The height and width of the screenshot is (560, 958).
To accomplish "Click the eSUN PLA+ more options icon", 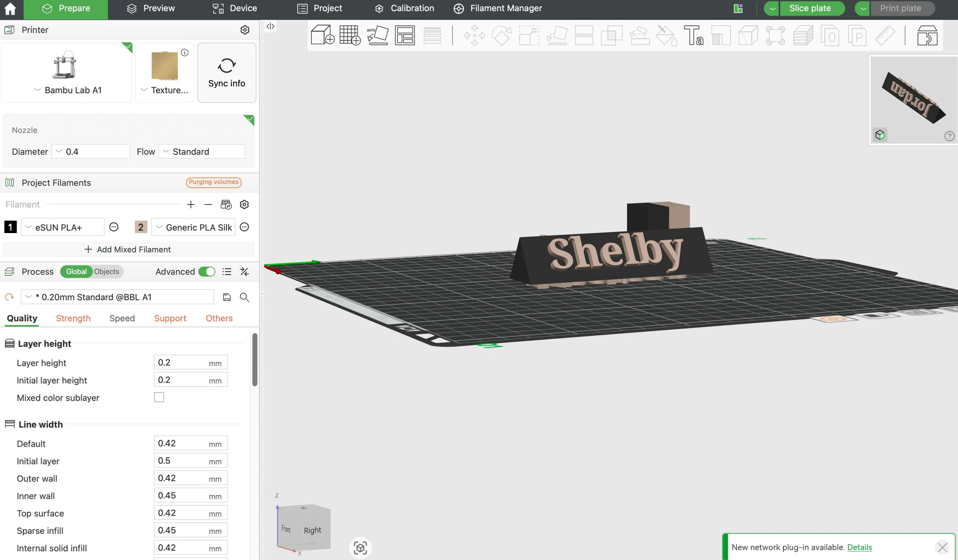I will click(x=114, y=227).
